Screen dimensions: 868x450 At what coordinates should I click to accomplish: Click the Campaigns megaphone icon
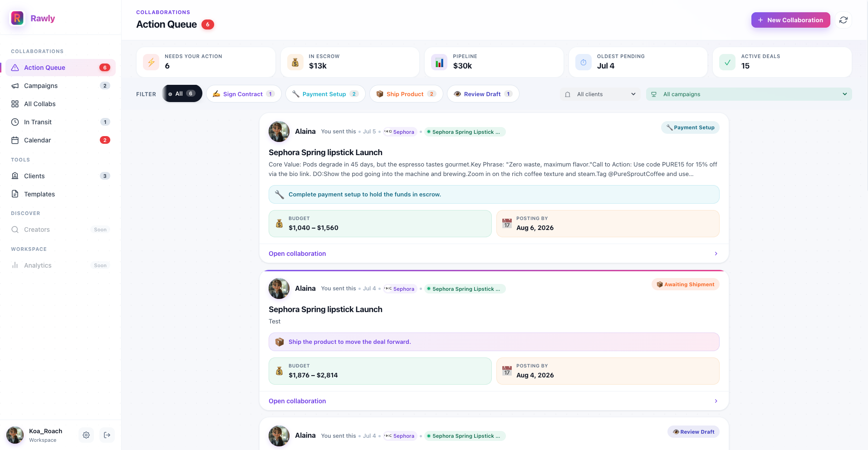[15, 86]
